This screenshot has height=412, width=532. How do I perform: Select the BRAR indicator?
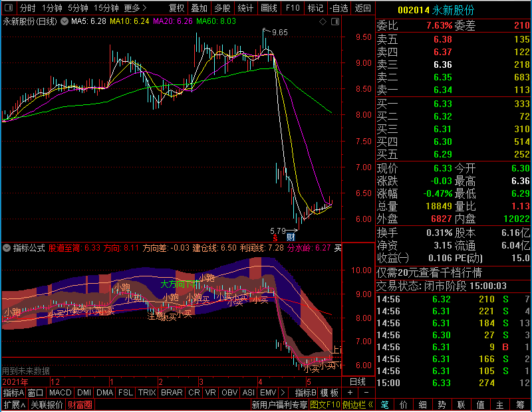[x=172, y=393]
